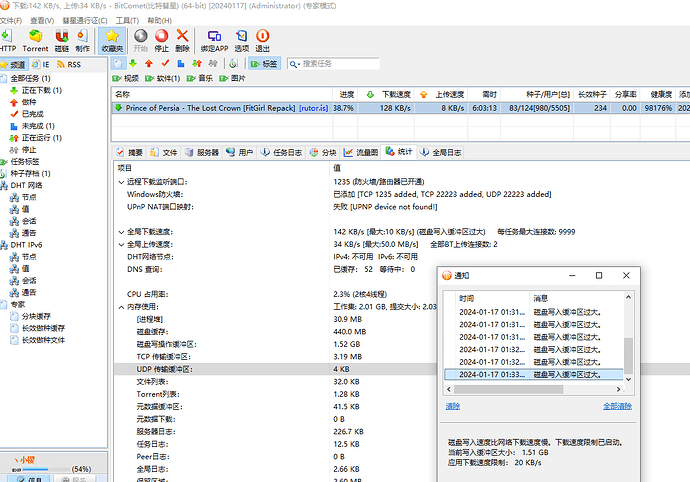This screenshot has width=690, height=482.
Task: Click the notification list's horizontal scrollbar thumb
Action: tap(508, 390)
